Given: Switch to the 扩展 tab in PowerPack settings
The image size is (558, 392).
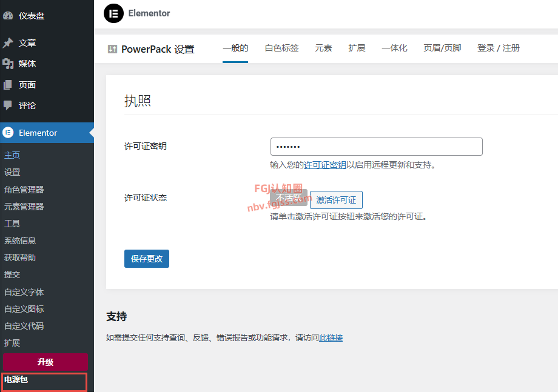Looking at the screenshot, I should (357, 48).
